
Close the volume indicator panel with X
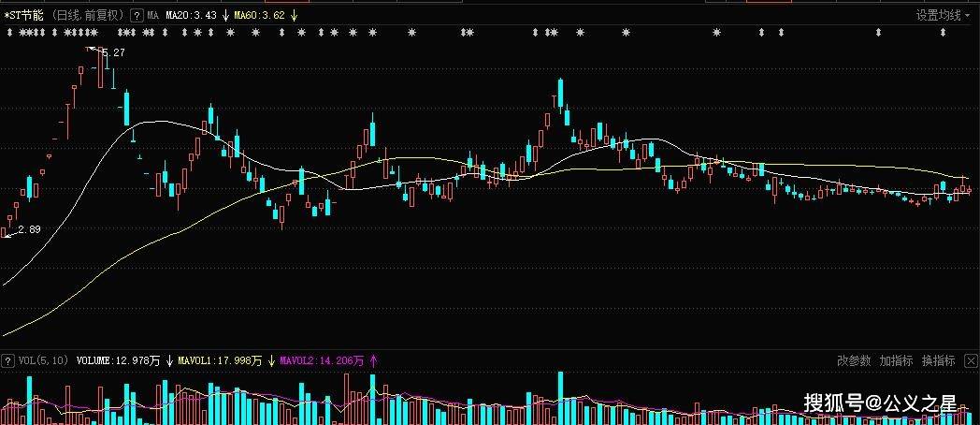coord(971,361)
